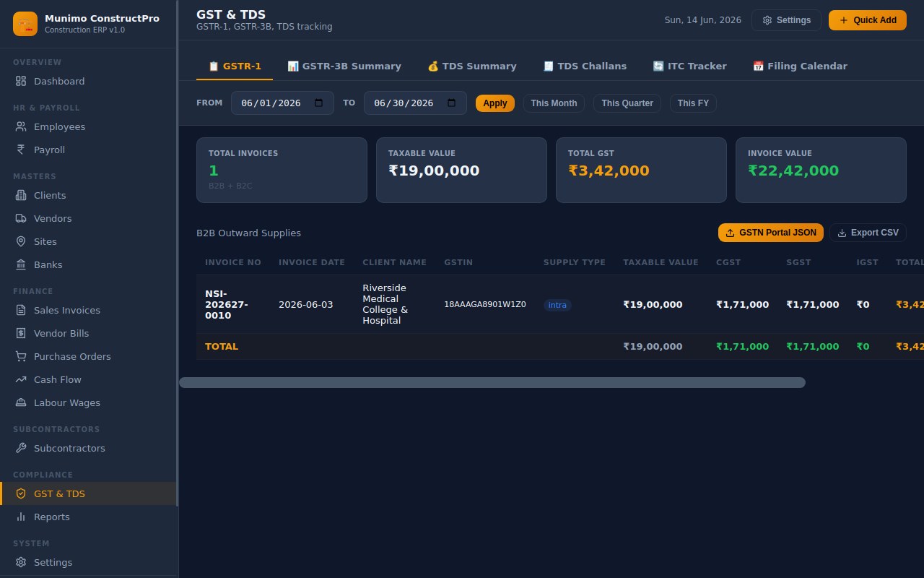Click the TAXABLE VALUE column header
This screenshot has height=578, width=924.
(661, 262)
